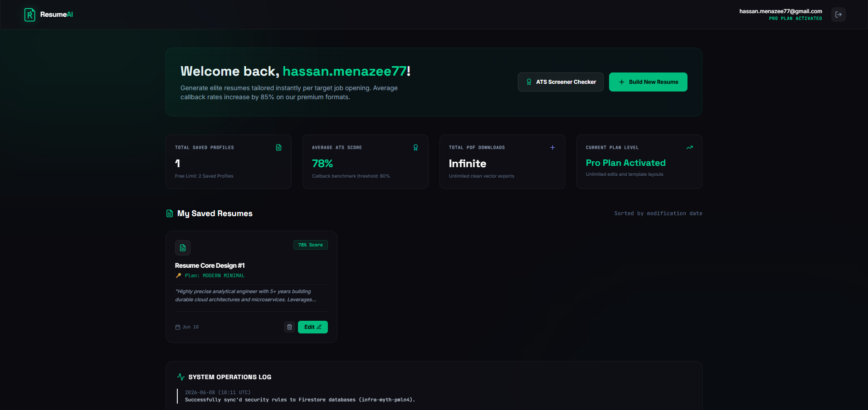Click AVERAGE ATS SCORE label
Image resolution: width=868 pixels, height=410 pixels.
[337, 148]
